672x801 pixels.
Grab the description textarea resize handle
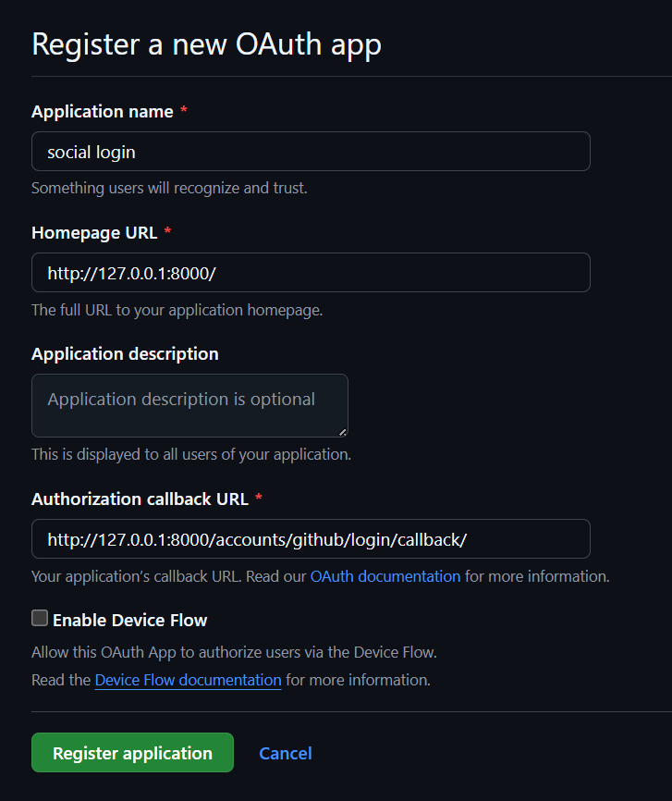(x=343, y=431)
